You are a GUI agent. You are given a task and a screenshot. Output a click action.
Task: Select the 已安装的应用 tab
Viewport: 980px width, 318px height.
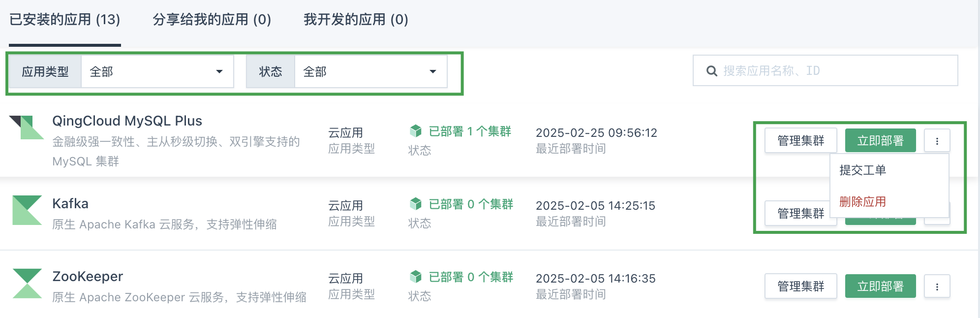[64, 20]
